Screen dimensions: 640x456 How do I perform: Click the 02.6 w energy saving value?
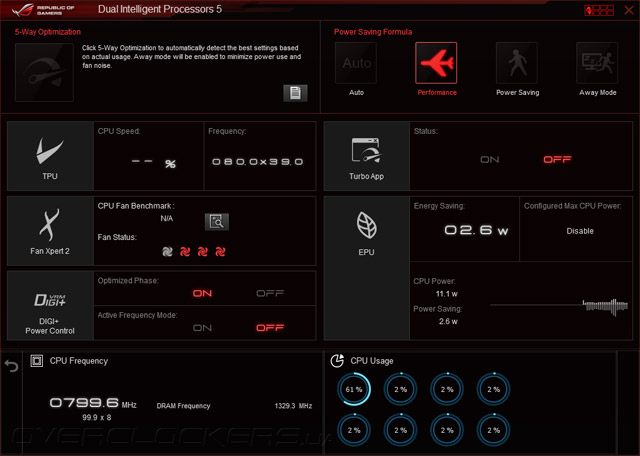coord(476,230)
